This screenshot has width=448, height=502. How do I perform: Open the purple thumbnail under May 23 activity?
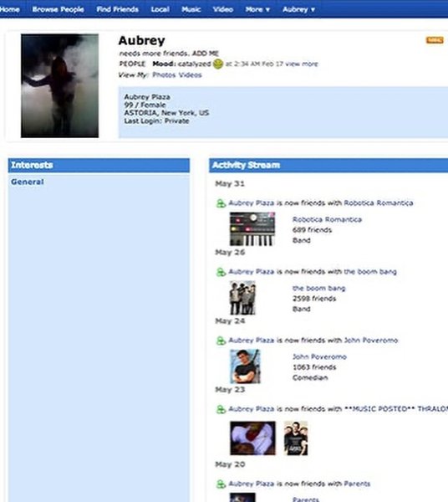click(252, 438)
